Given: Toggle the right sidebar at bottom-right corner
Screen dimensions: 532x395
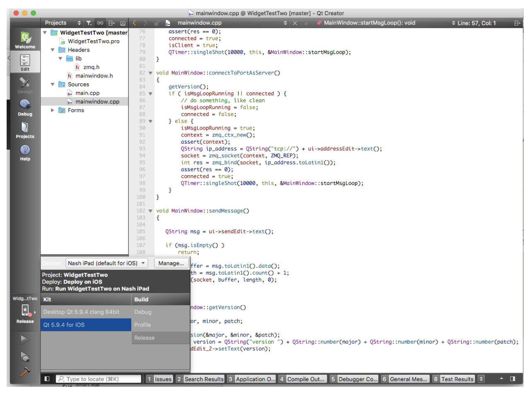Looking at the screenshot, I should coord(513,379).
